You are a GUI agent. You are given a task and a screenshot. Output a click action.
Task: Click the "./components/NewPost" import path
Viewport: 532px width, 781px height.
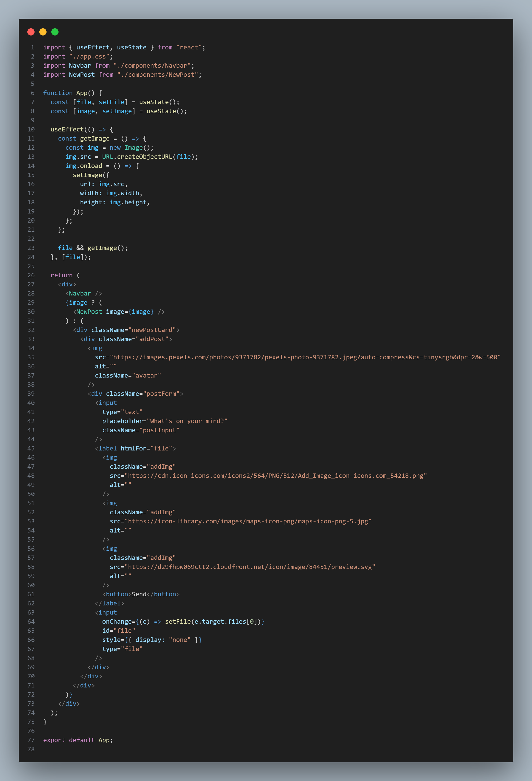coord(158,75)
